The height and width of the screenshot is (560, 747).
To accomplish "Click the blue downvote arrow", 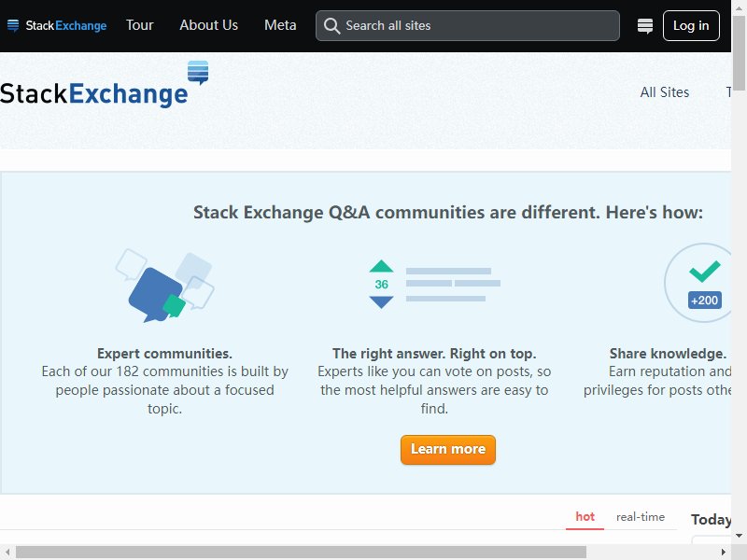I will pos(381,302).
